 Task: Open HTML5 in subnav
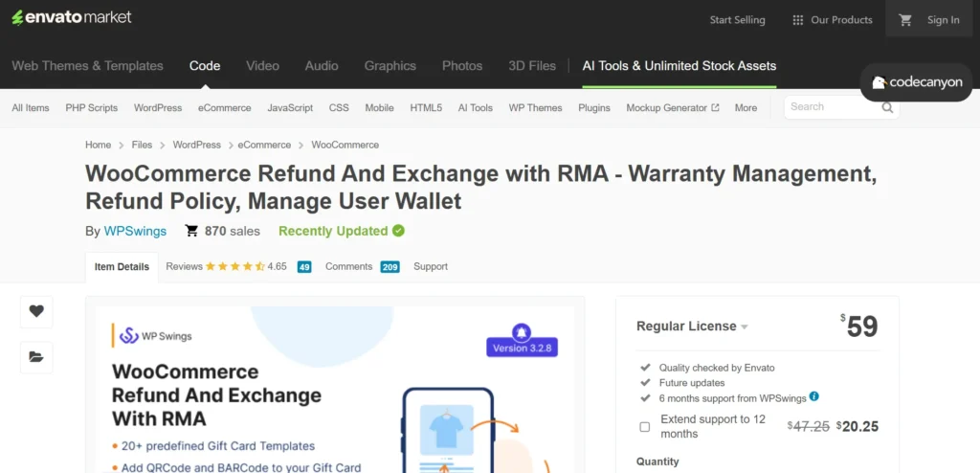coord(426,107)
